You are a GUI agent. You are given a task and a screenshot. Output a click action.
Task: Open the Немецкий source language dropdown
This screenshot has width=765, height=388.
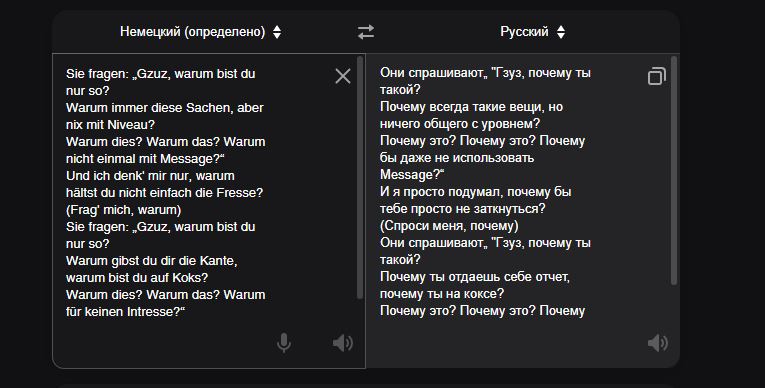pyautogui.click(x=201, y=32)
